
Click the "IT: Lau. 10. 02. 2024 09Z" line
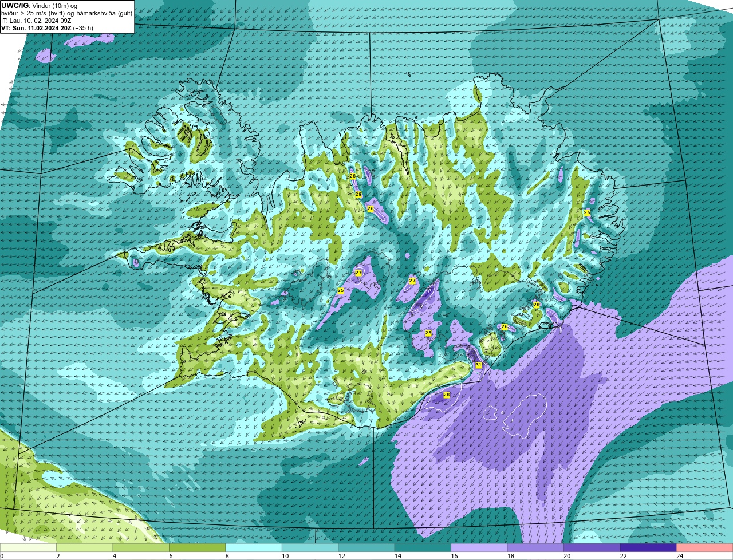tap(36, 21)
